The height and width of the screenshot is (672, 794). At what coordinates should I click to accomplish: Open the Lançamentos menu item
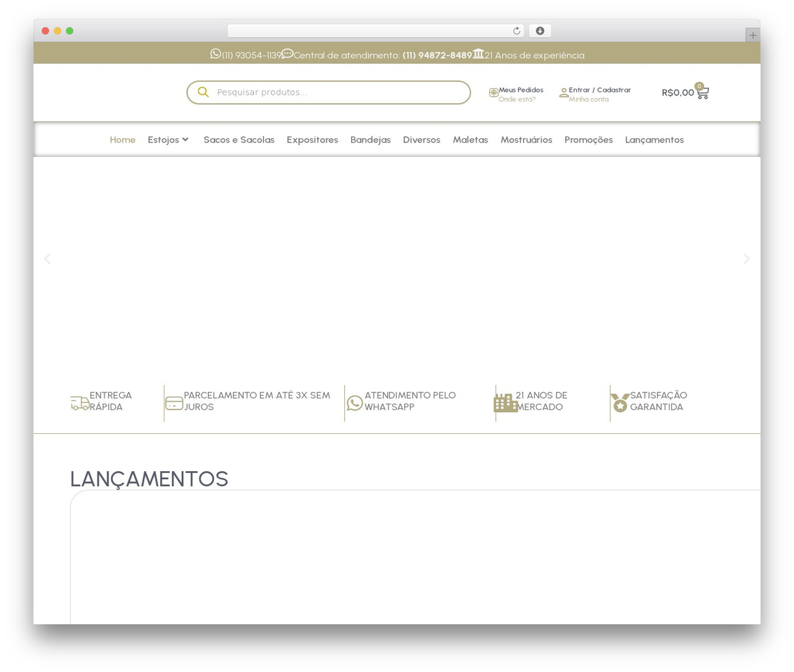(654, 139)
